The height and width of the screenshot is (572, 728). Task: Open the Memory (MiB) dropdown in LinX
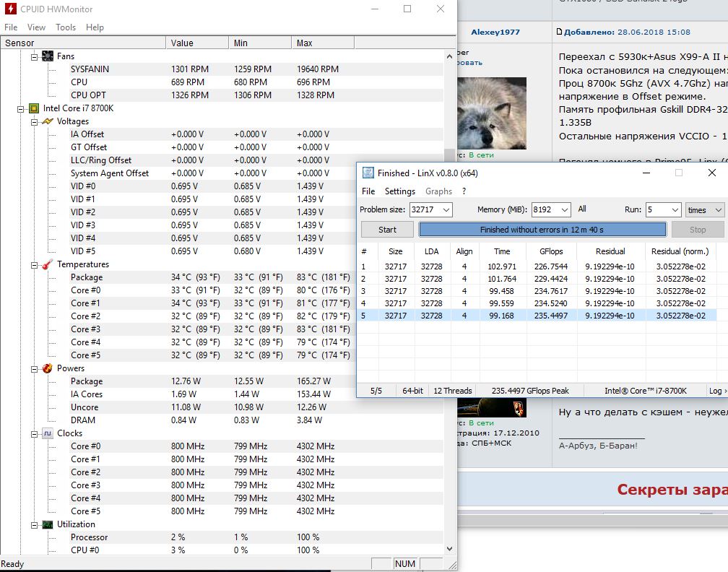(x=564, y=210)
